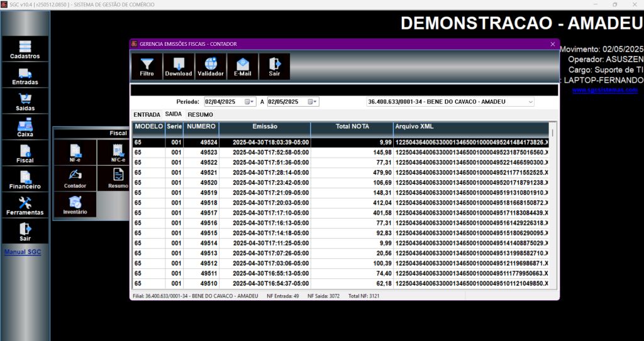Click total value 62,18
This screenshot has height=341, width=644.
[352, 283]
